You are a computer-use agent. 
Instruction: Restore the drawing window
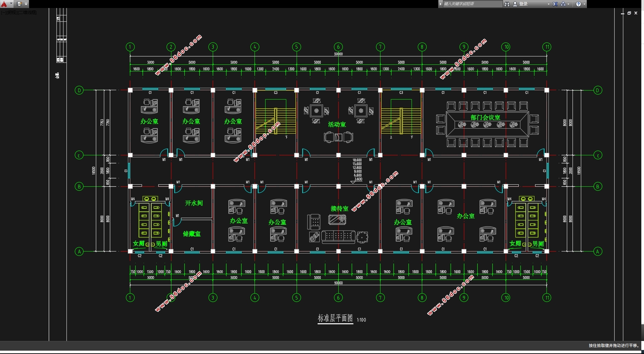click(629, 13)
